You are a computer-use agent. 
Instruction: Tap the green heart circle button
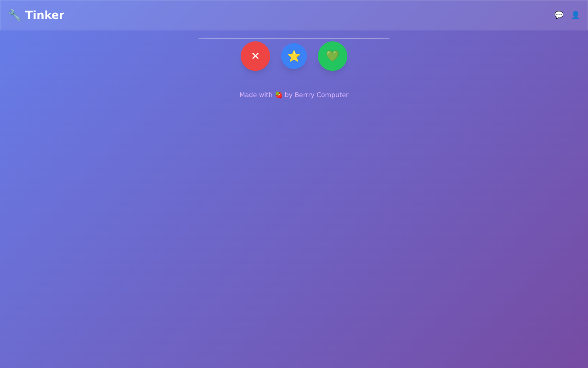coord(333,56)
